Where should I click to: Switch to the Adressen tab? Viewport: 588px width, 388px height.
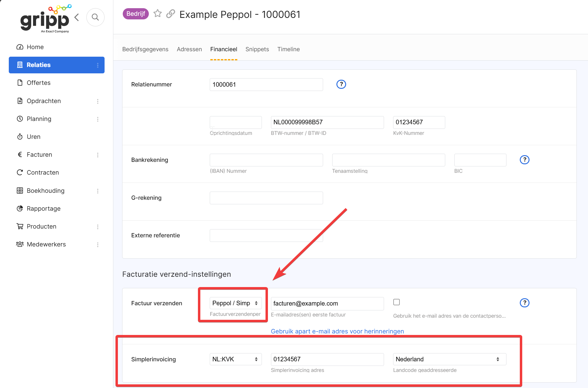[x=189, y=49]
